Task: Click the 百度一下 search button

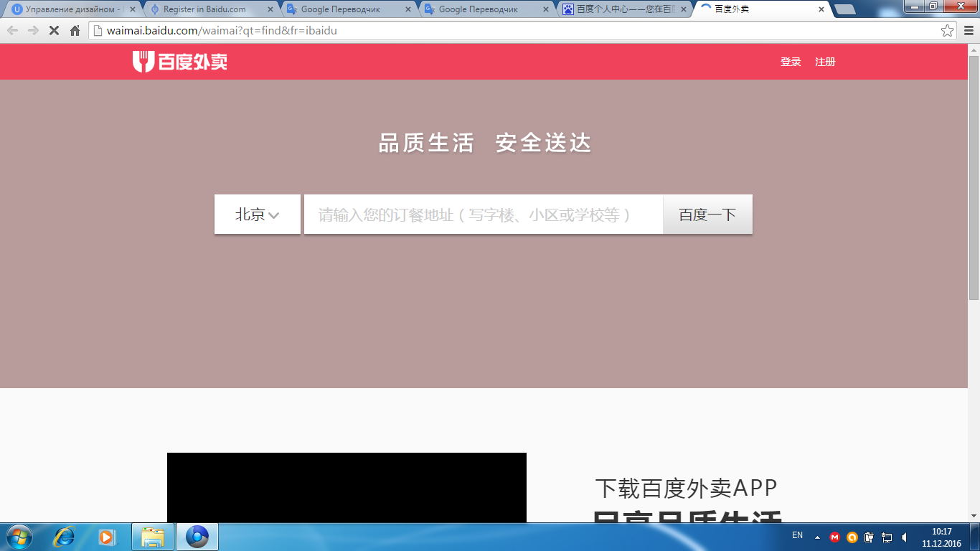Action: pyautogui.click(x=707, y=214)
